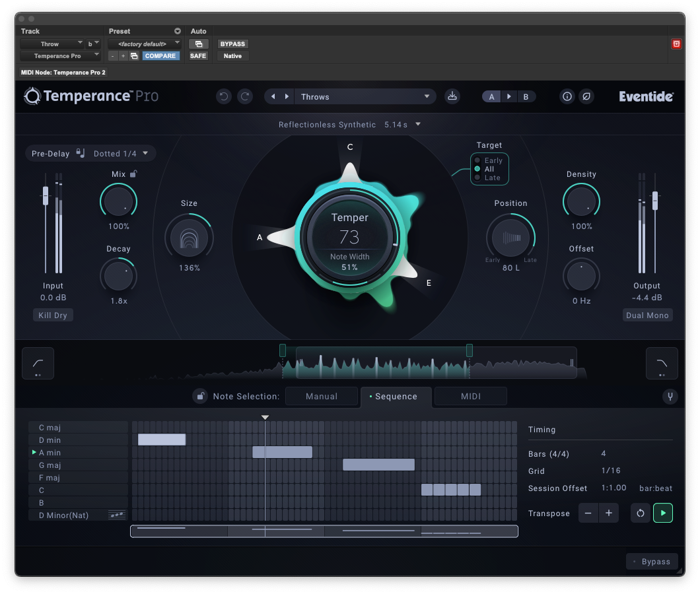Click the Dual Mono button
This screenshot has height=594, width=700.
pos(647,315)
